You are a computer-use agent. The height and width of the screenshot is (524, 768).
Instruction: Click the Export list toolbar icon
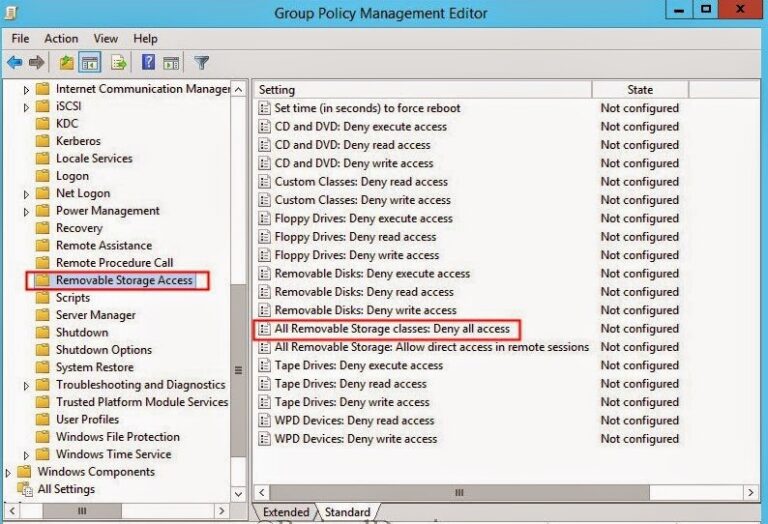pos(119,63)
